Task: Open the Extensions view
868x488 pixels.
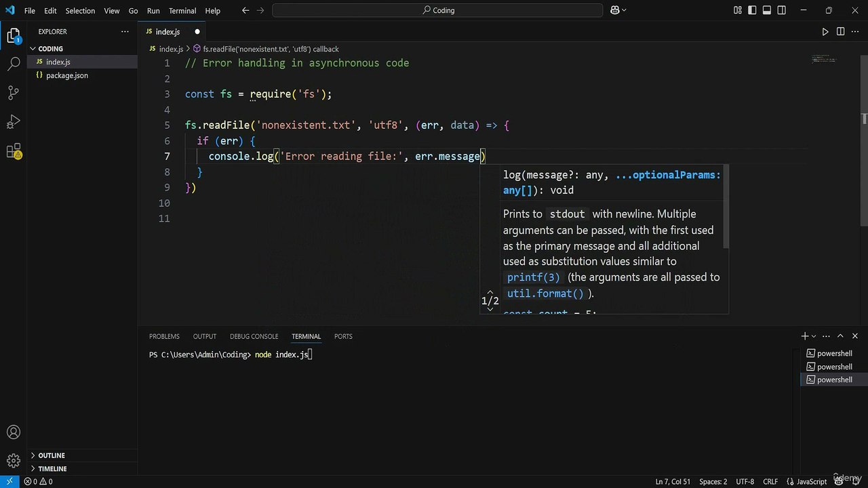Action: (14, 152)
